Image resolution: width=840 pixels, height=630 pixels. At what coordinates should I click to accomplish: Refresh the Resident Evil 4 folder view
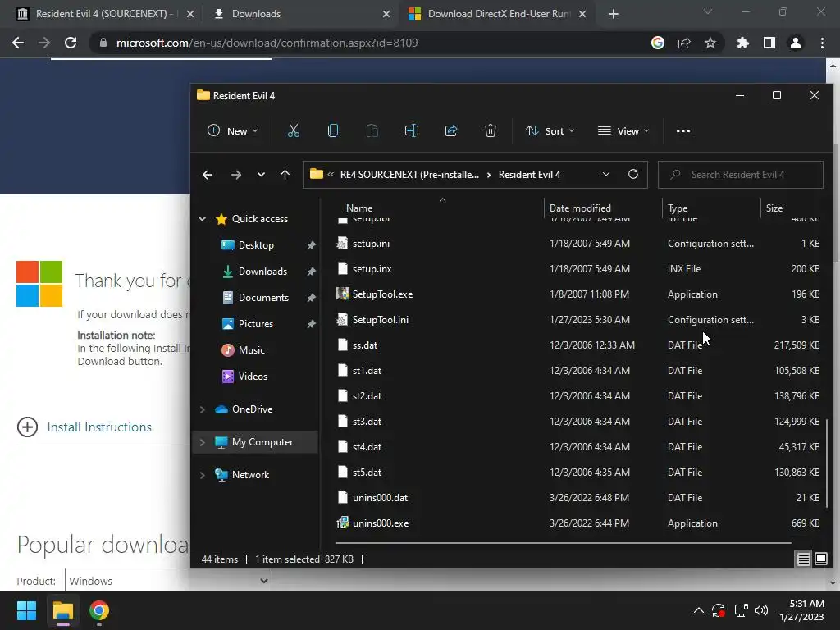pyautogui.click(x=633, y=174)
